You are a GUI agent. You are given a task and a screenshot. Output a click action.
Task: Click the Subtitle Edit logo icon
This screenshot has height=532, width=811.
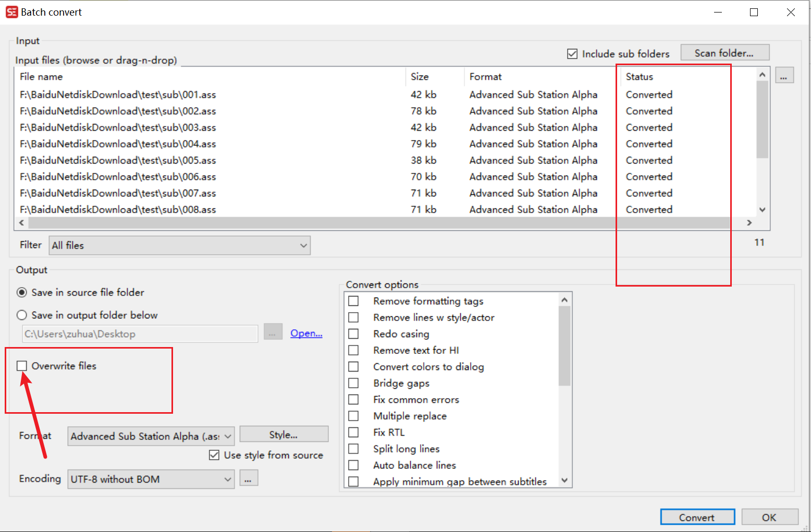(11, 11)
